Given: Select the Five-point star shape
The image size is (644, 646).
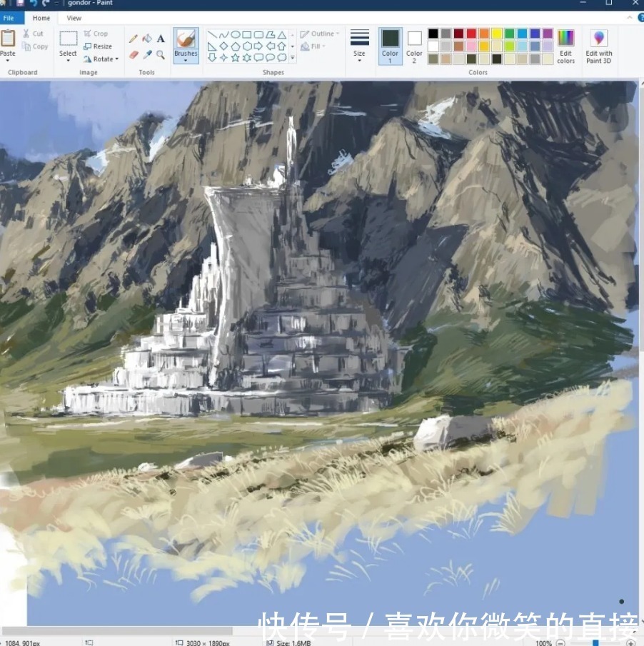Looking at the screenshot, I should [235, 58].
